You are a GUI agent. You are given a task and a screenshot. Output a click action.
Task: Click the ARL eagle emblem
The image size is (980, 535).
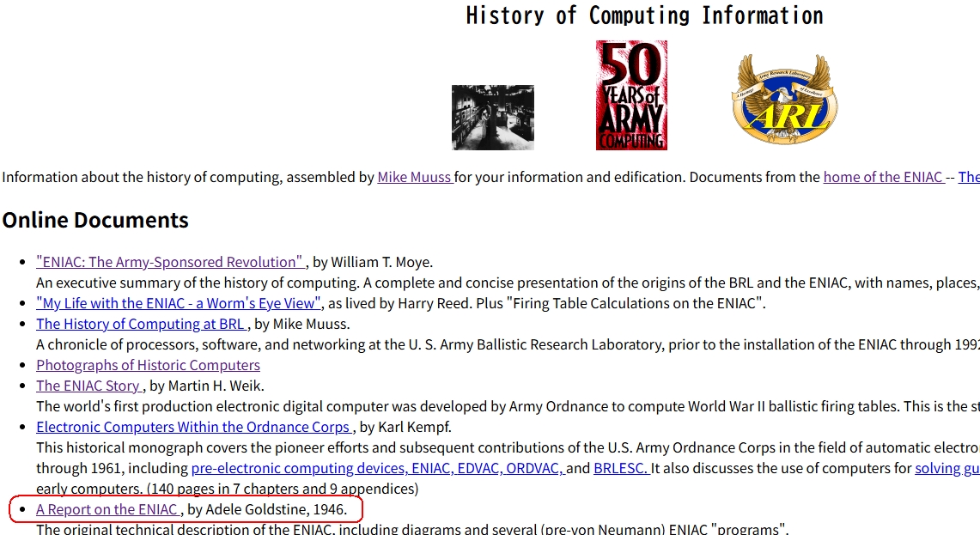(784, 99)
